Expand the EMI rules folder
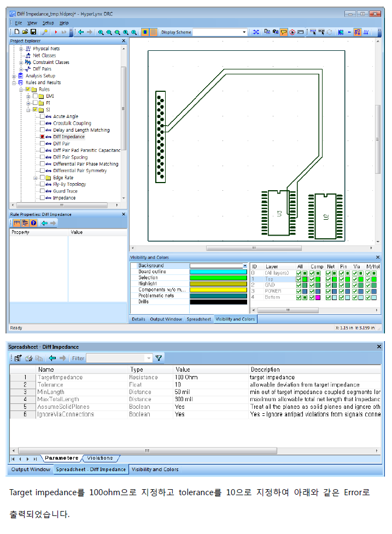This screenshot has width=392, height=534. (x=28, y=96)
